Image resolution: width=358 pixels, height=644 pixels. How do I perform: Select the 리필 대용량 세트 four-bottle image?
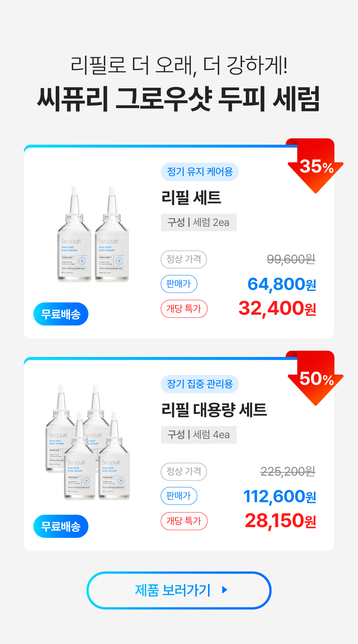click(88, 442)
